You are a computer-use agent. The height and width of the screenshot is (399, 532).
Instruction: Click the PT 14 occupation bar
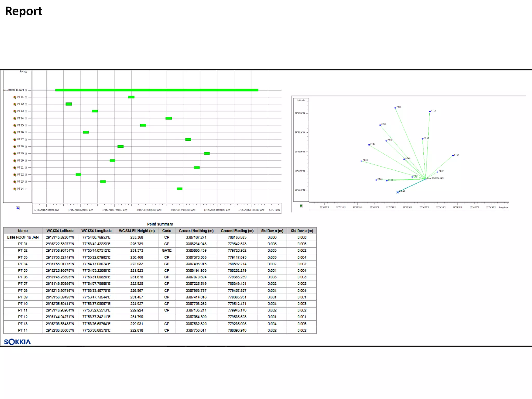pyautogui.click(x=179, y=189)
